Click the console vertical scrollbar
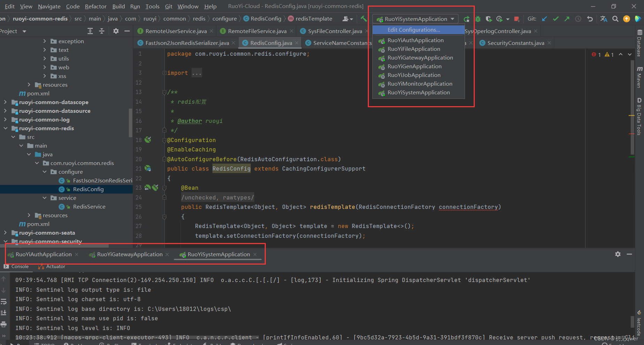The height and width of the screenshot is (345, 644). pos(633,322)
